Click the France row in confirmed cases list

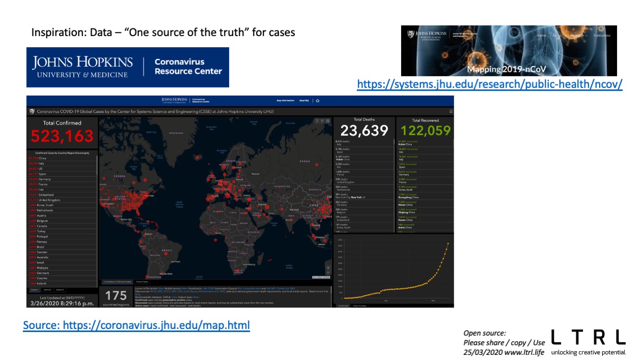pos(61,184)
